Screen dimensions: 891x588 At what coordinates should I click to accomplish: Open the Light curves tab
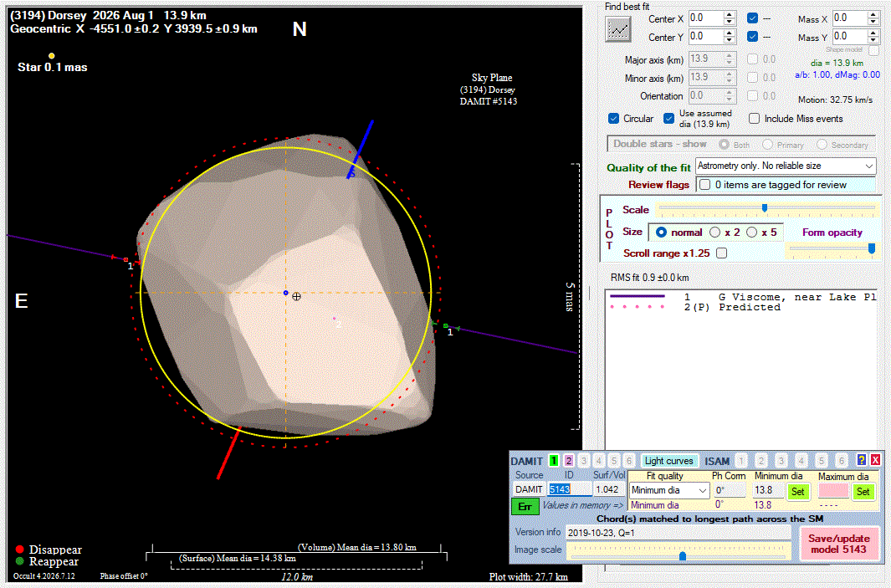[x=668, y=461]
